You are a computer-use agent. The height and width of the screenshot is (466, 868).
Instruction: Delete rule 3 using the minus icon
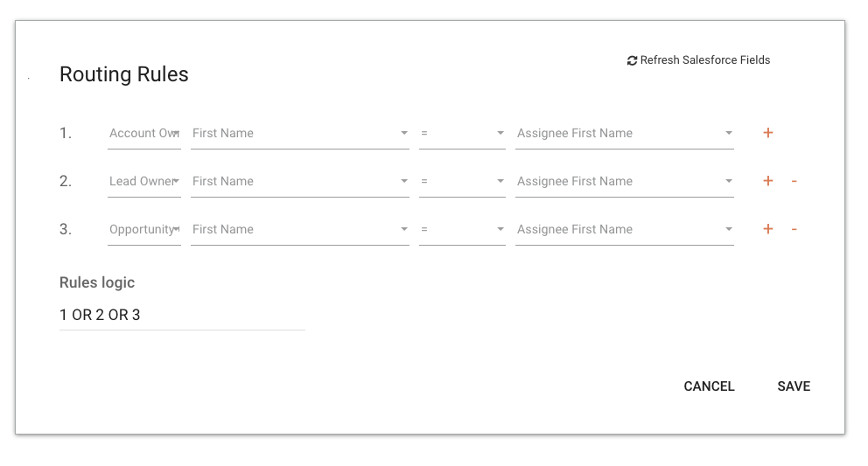pos(794,229)
